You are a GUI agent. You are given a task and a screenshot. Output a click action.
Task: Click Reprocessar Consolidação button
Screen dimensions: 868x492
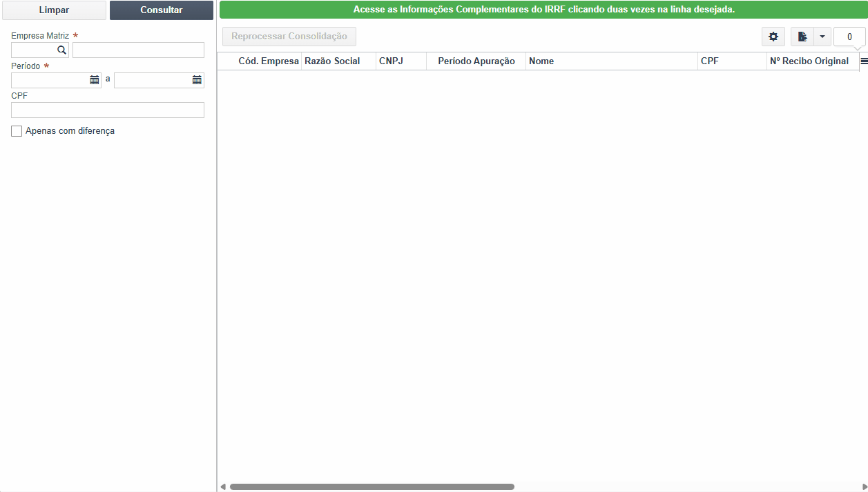pyautogui.click(x=289, y=37)
